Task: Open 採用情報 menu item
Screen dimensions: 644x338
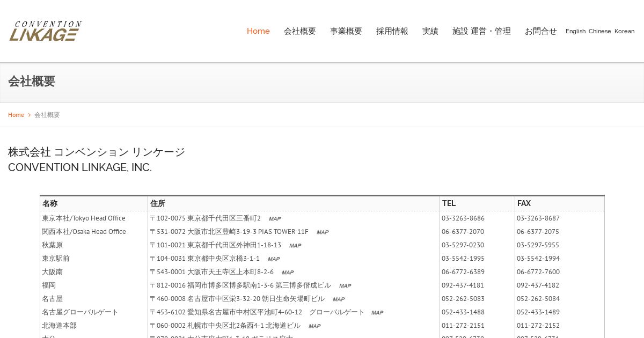Action: pyautogui.click(x=392, y=31)
